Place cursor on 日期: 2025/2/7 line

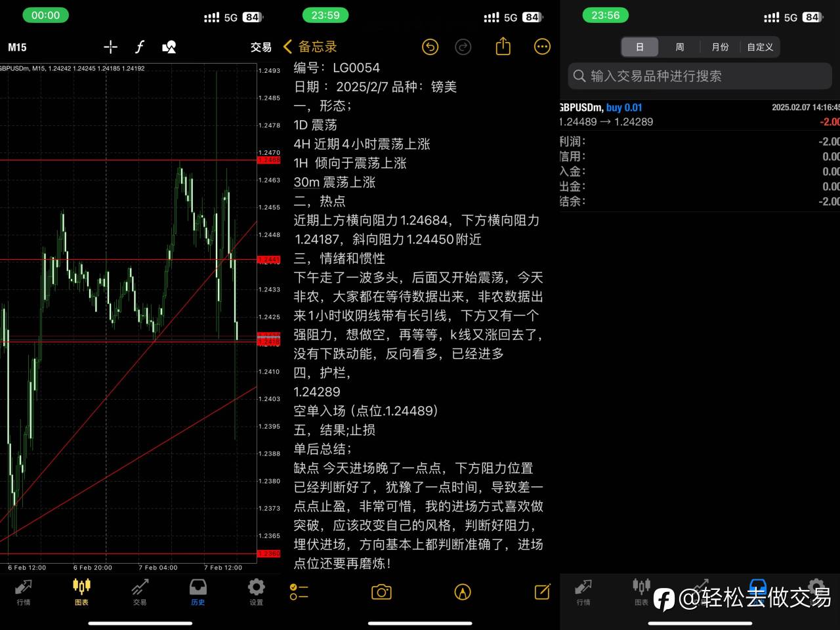pos(375,87)
